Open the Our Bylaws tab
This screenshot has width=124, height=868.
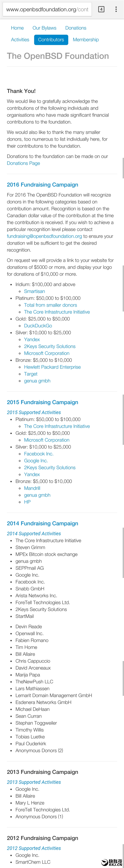[x=44, y=28]
